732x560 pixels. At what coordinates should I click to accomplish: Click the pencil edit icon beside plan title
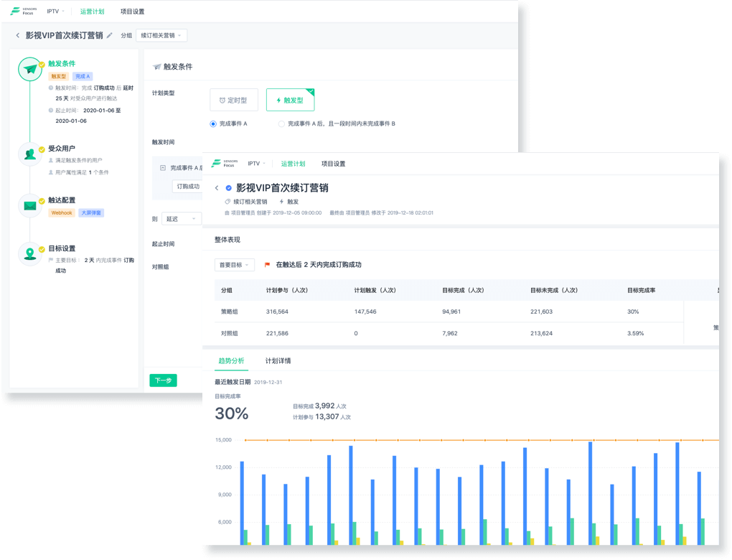110,35
